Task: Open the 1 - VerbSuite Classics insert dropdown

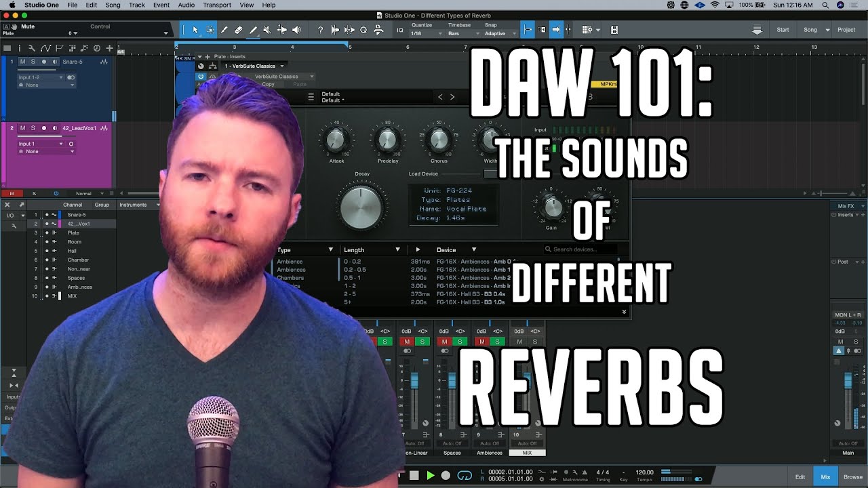Action: 253,66
